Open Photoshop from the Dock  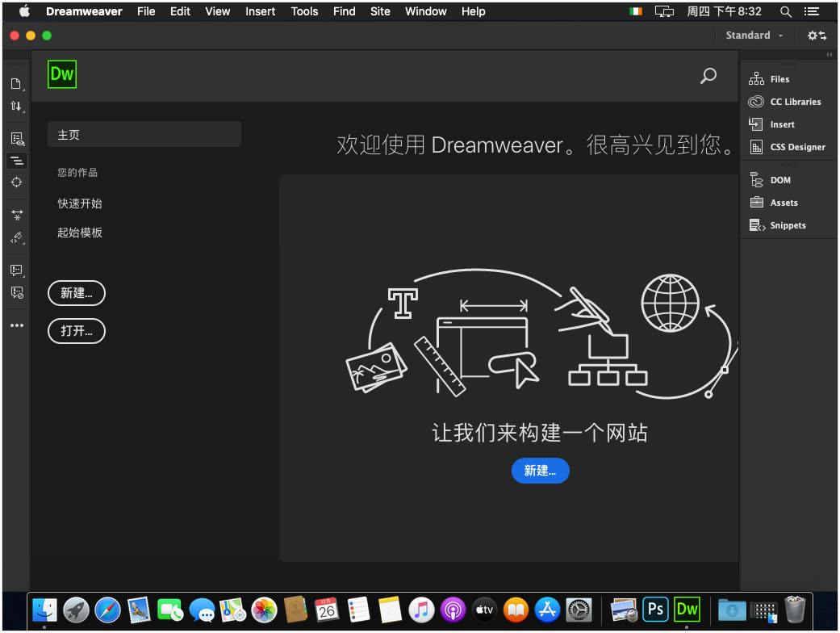pos(656,610)
